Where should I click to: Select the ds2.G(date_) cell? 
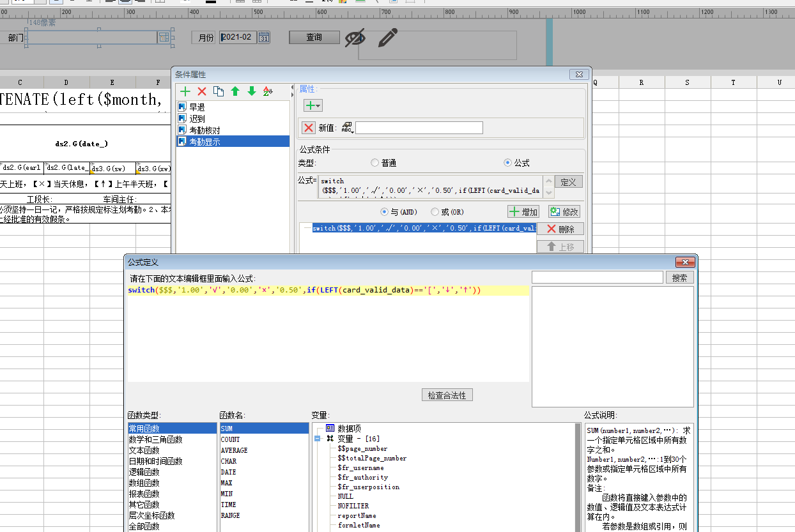81,144
